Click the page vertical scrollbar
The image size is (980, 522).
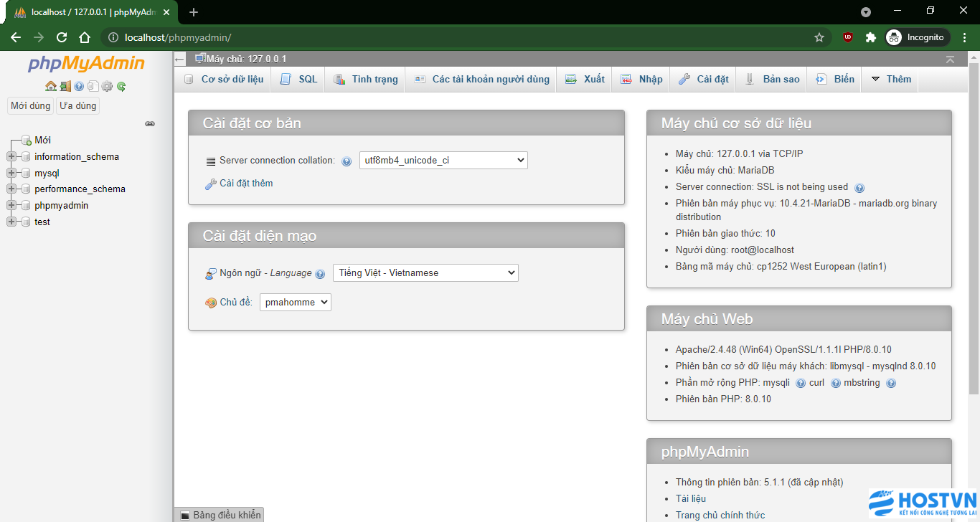click(x=974, y=229)
